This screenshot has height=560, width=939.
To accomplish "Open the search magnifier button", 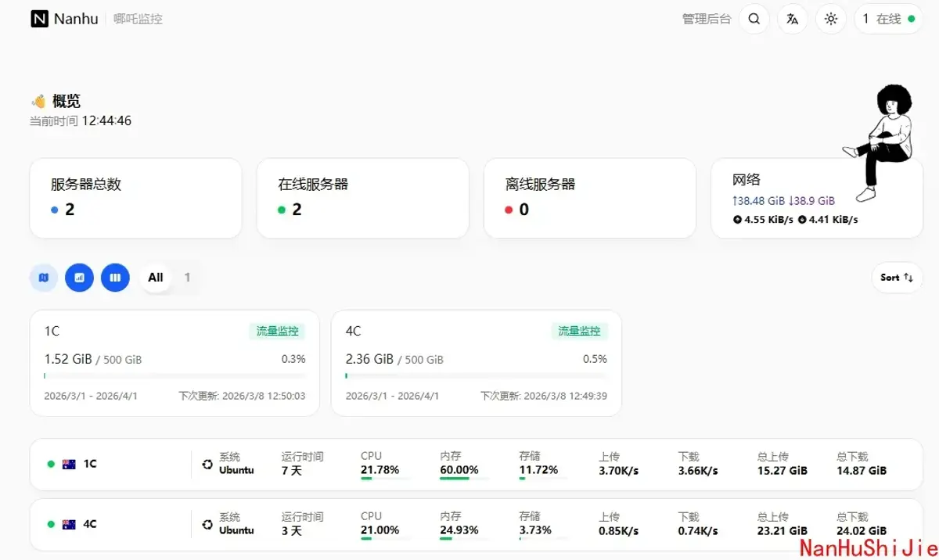I will click(754, 19).
